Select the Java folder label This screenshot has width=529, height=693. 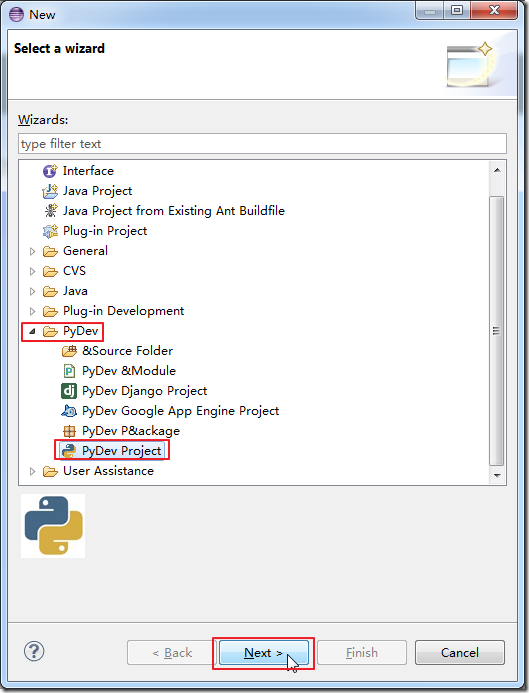75,291
